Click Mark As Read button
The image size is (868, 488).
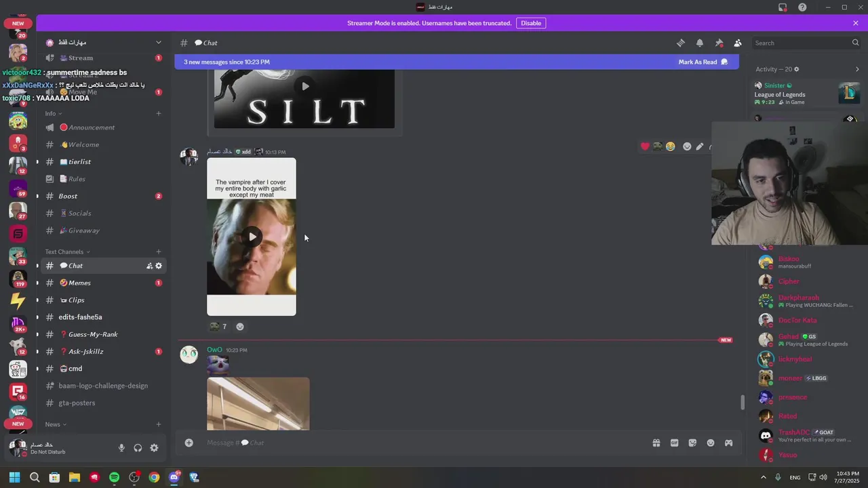703,62
